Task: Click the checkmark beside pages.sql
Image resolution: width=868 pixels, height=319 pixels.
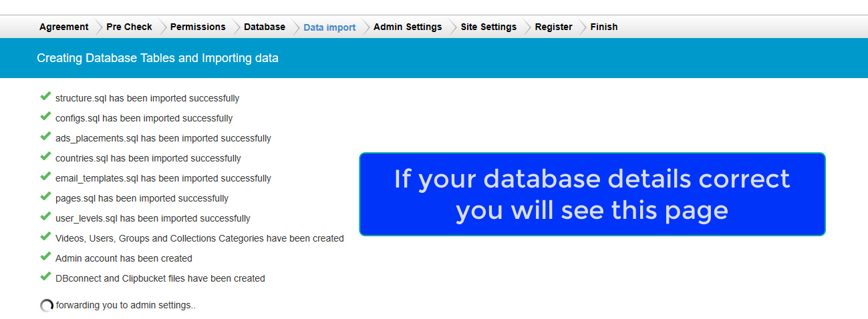Action: pyautogui.click(x=45, y=197)
